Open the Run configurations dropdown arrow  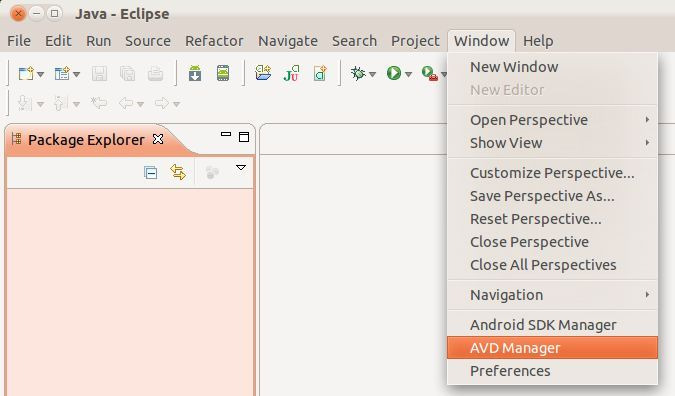pyautogui.click(x=409, y=74)
